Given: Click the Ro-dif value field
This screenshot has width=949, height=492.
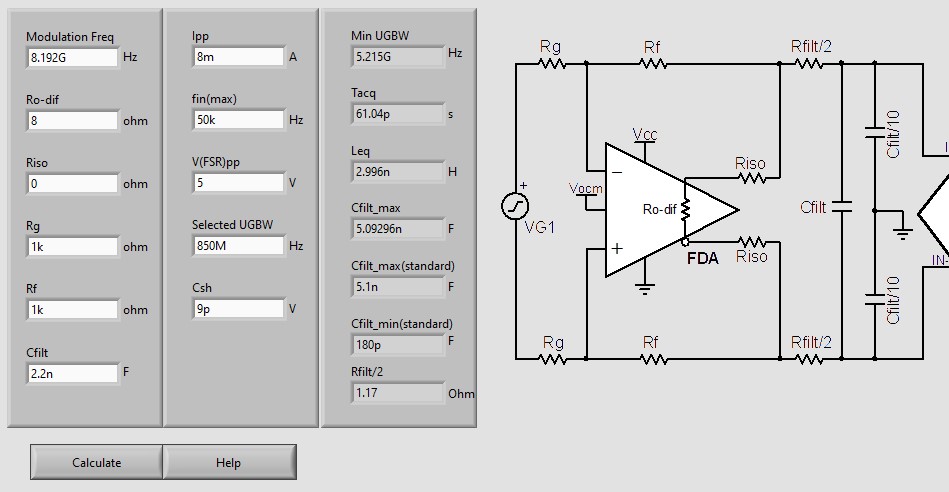Looking at the screenshot, I should pyautogui.click(x=73, y=121).
